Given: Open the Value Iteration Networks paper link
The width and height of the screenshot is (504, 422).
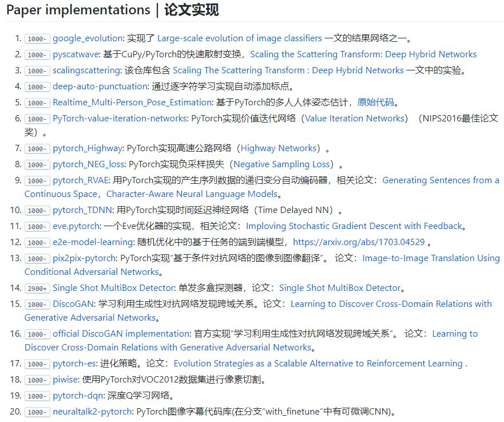Looking at the screenshot, I should (355, 119).
